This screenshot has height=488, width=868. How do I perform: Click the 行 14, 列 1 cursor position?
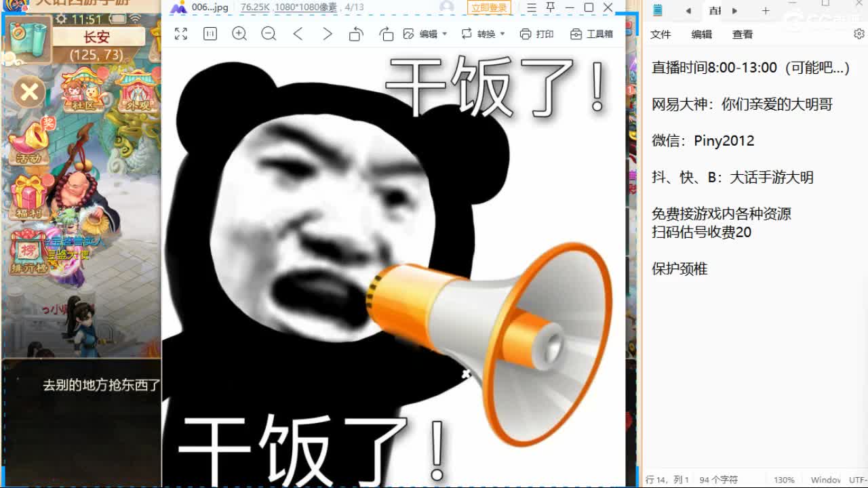[x=667, y=480]
